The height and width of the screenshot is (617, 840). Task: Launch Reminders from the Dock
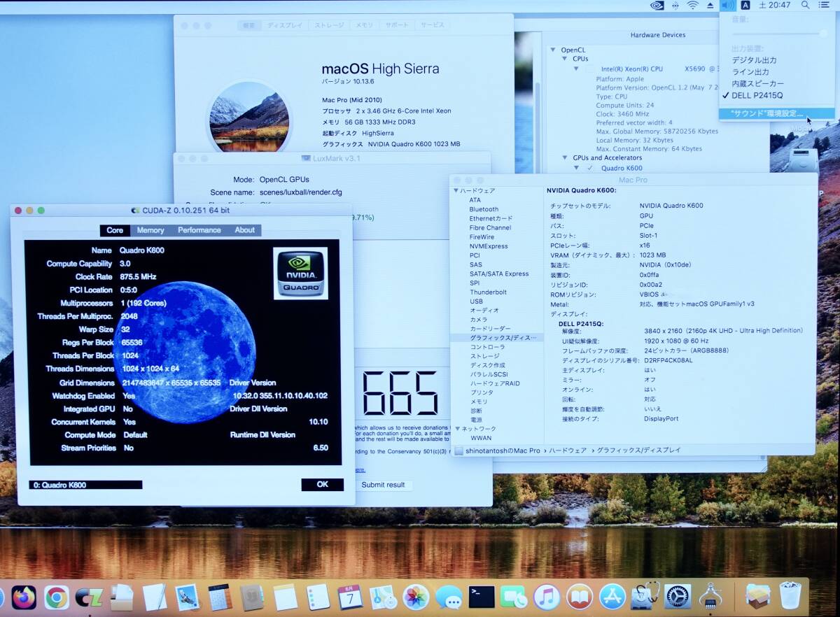pyautogui.click(x=318, y=597)
